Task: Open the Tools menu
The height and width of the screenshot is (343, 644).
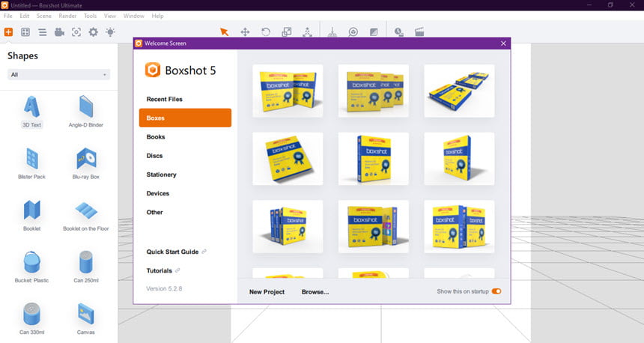Action: (90, 16)
